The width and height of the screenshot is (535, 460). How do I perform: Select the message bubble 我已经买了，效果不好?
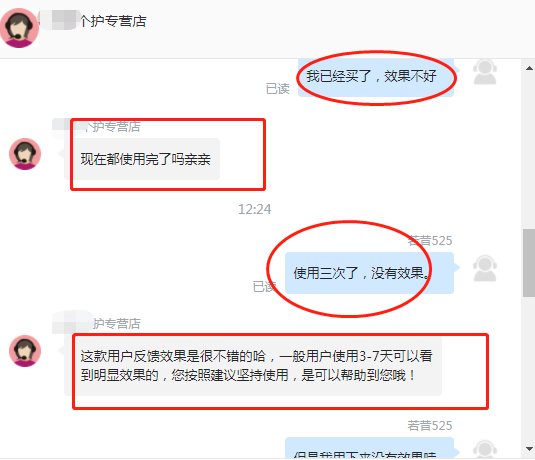376,78
